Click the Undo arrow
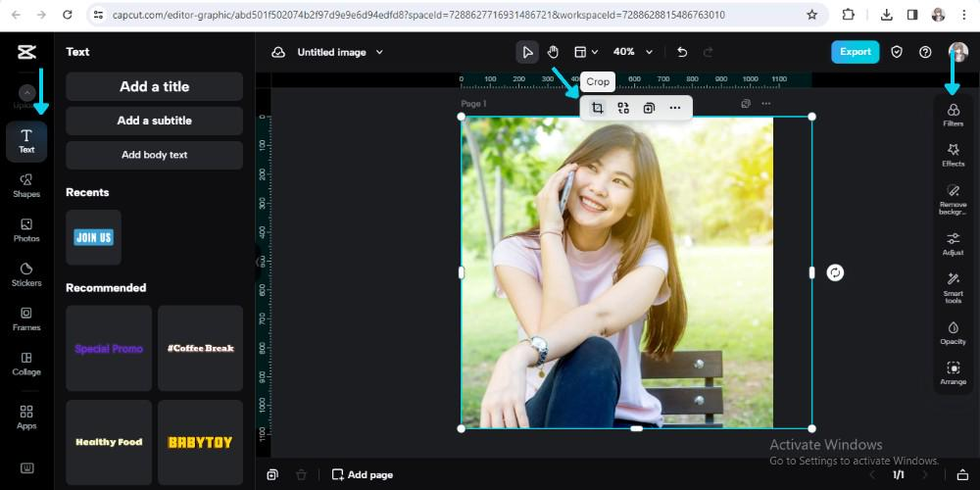Viewport: 980px width, 490px height. [682, 52]
